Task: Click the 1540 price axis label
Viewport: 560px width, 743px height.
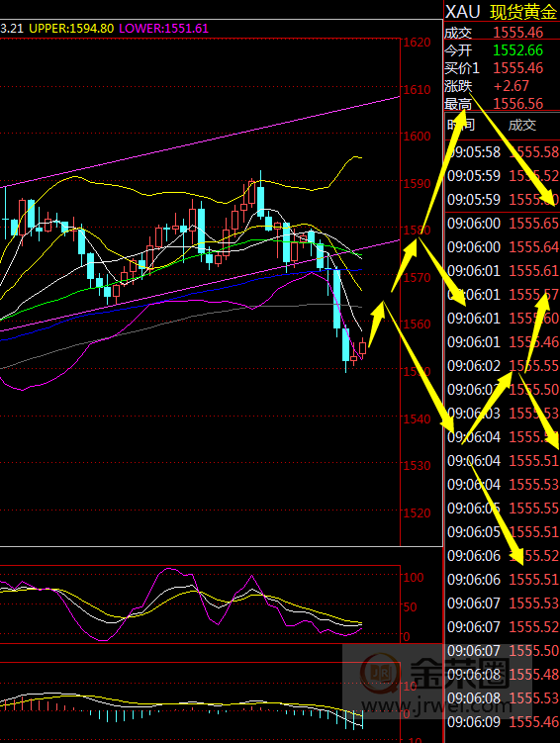Action: click(x=417, y=418)
